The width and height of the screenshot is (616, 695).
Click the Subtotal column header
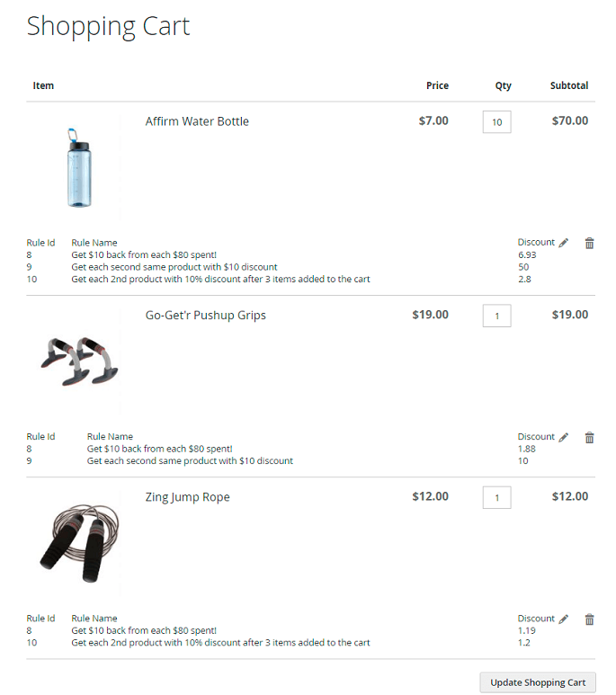[569, 85]
